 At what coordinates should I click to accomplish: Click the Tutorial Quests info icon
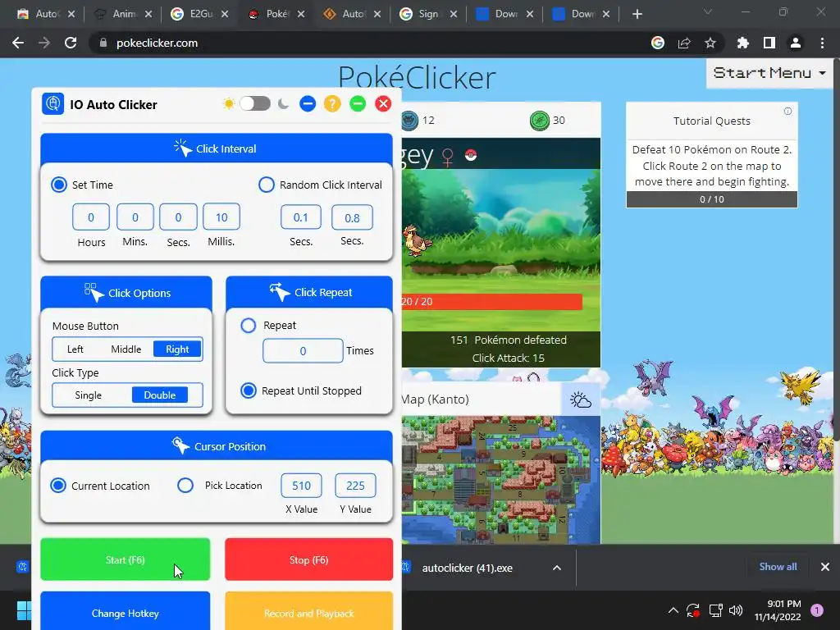(787, 111)
